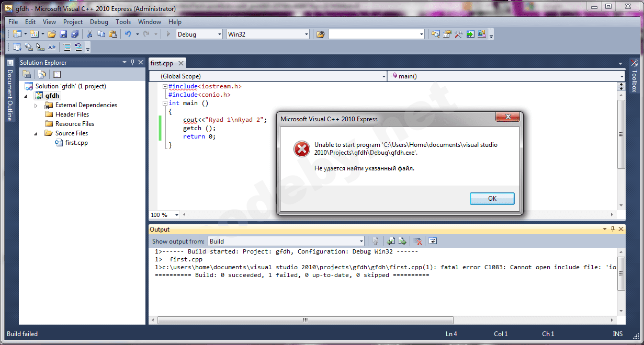Screen dimensions: 644x345
Task: Click Solution Explorer Properties icon
Action: (x=26, y=74)
